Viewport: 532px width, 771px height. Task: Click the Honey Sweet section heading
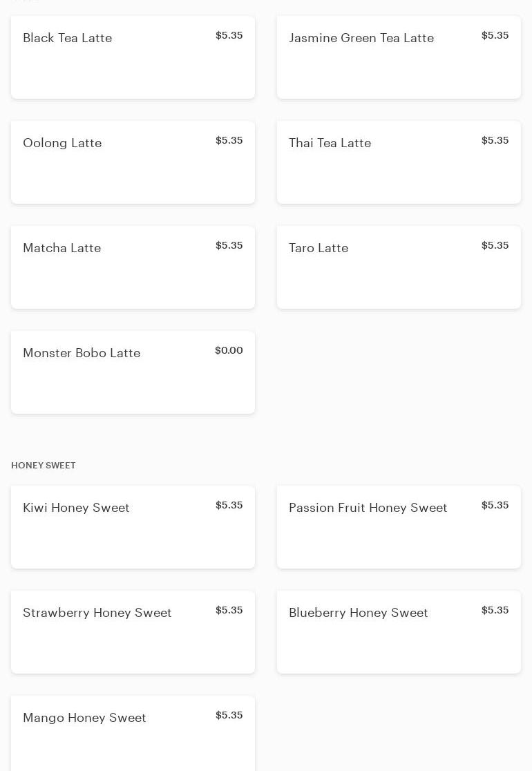coord(44,466)
